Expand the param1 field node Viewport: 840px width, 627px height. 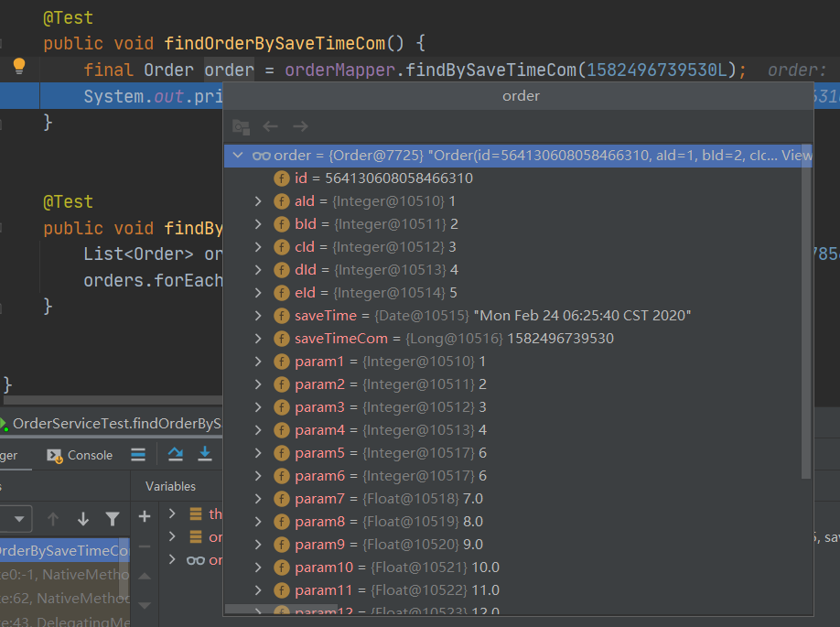[258, 362]
